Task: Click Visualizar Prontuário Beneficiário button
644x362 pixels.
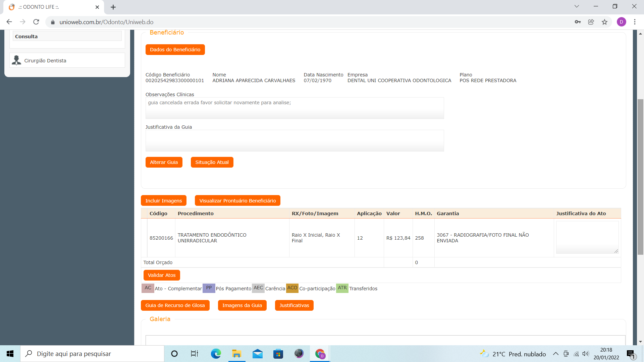Action: 237,201
